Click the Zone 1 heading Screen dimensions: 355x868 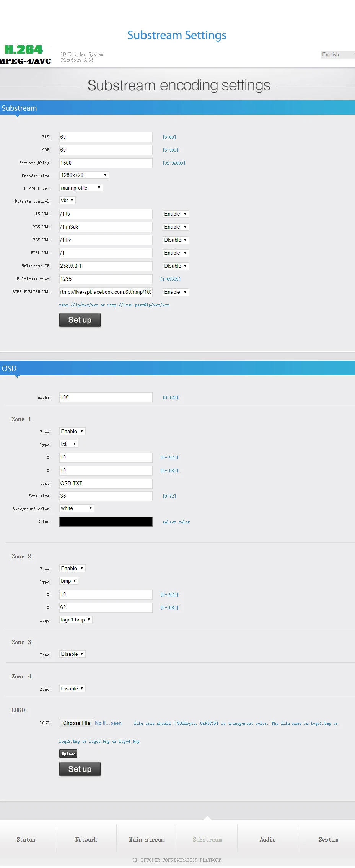tap(21, 419)
